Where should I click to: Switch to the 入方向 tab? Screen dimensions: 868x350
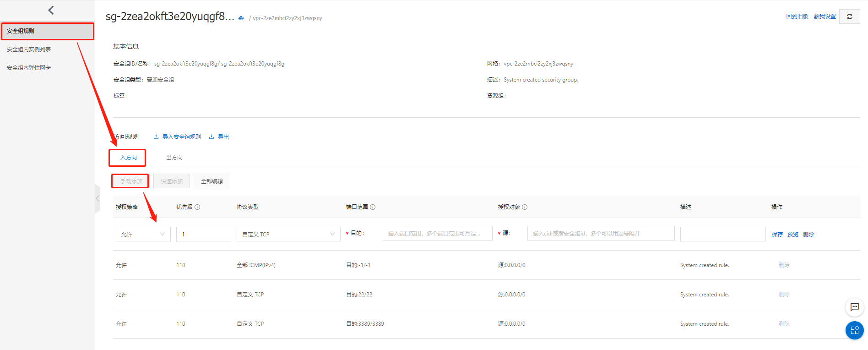tap(128, 158)
